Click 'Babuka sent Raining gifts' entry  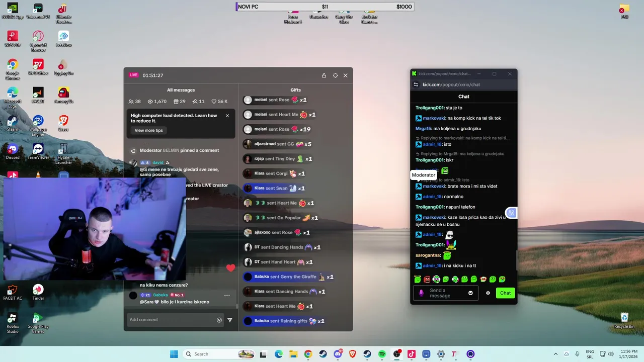coord(284,321)
